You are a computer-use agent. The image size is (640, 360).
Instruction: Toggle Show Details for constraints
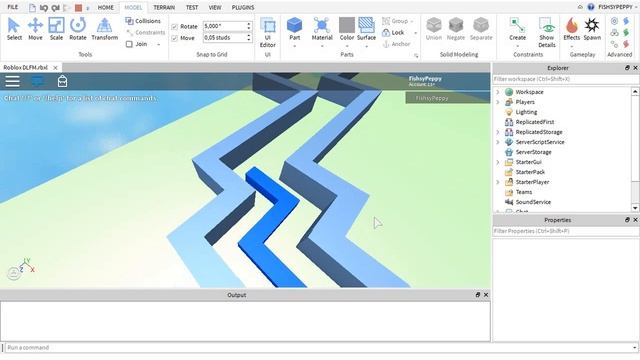point(547,33)
